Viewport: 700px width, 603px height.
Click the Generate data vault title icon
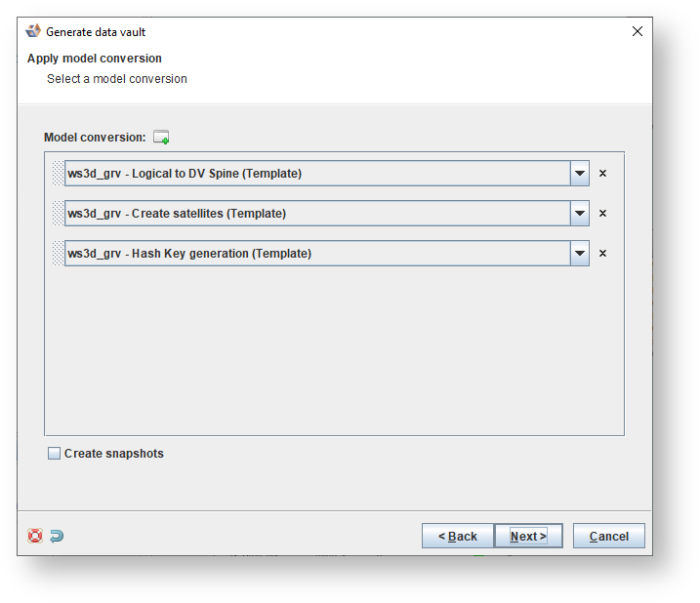33,31
